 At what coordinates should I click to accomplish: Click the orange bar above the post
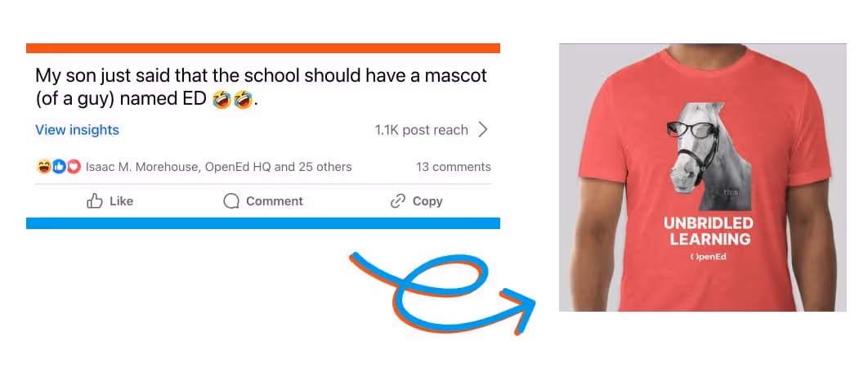point(263,48)
